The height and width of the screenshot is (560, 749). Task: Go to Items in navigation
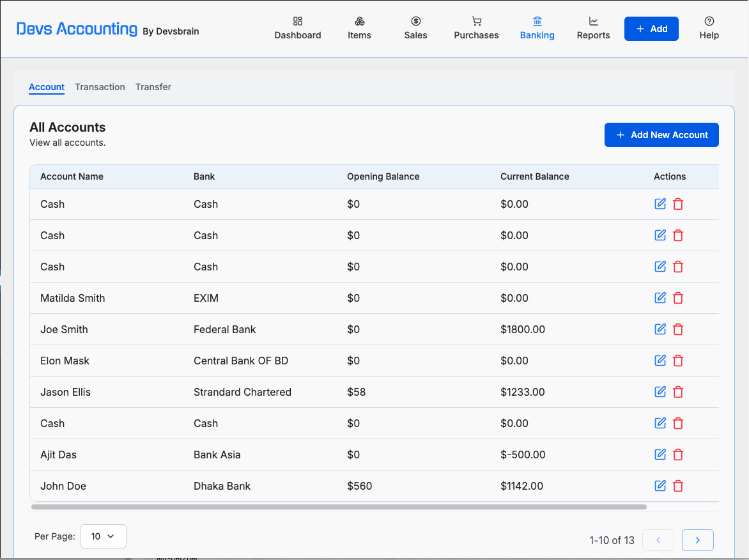(x=359, y=28)
